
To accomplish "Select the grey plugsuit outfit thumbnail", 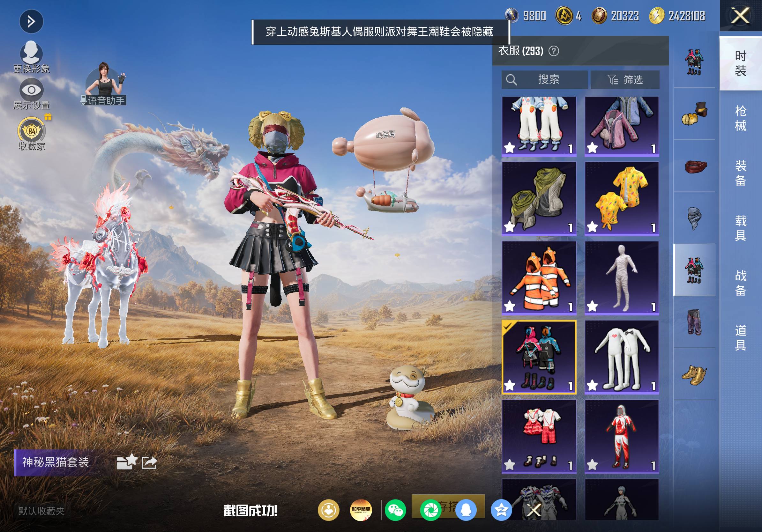I will [x=622, y=499].
